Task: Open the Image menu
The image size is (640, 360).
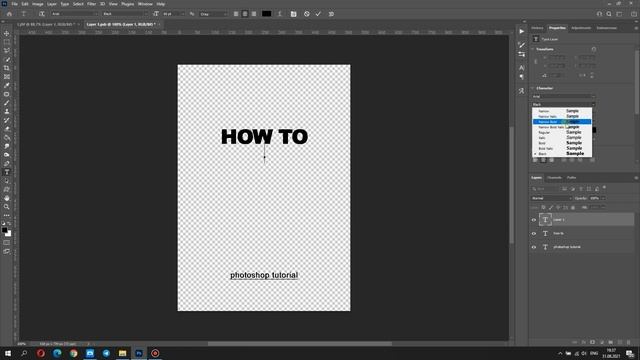Action: (38, 4)
